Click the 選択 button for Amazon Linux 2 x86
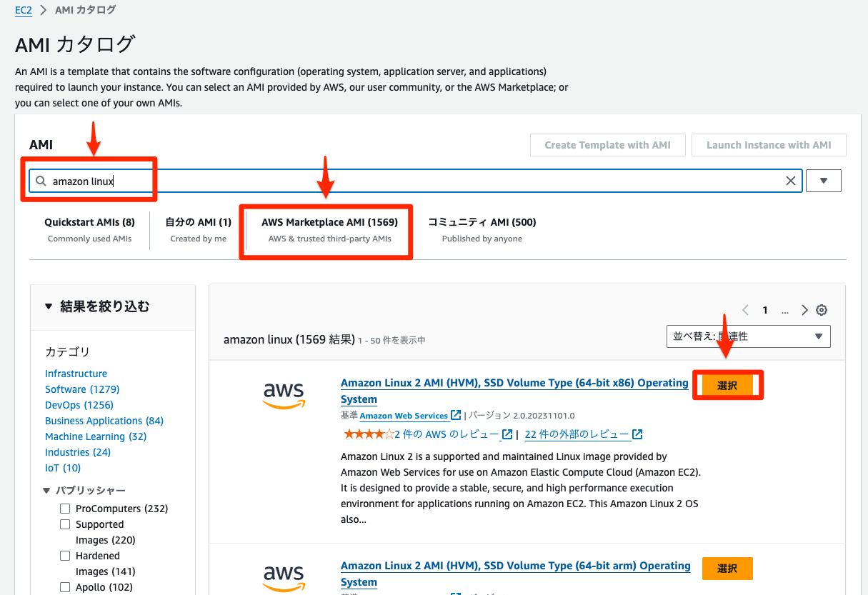The height and width of the screenshot is (595, 868). click(x=727, y=384)
